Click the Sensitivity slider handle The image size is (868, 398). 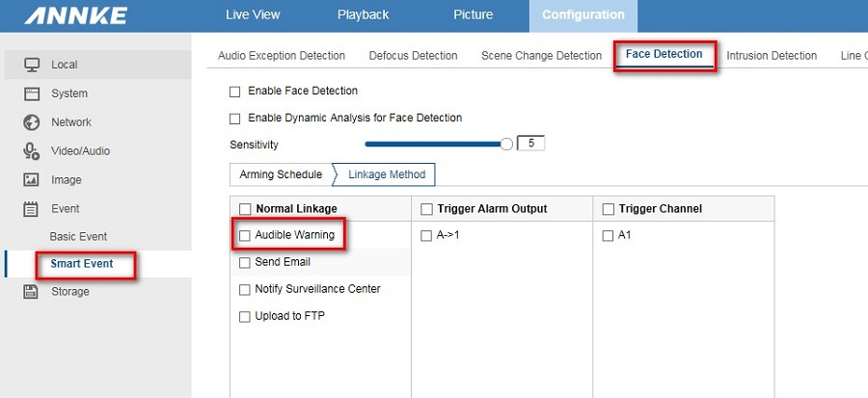click(506, 145)
